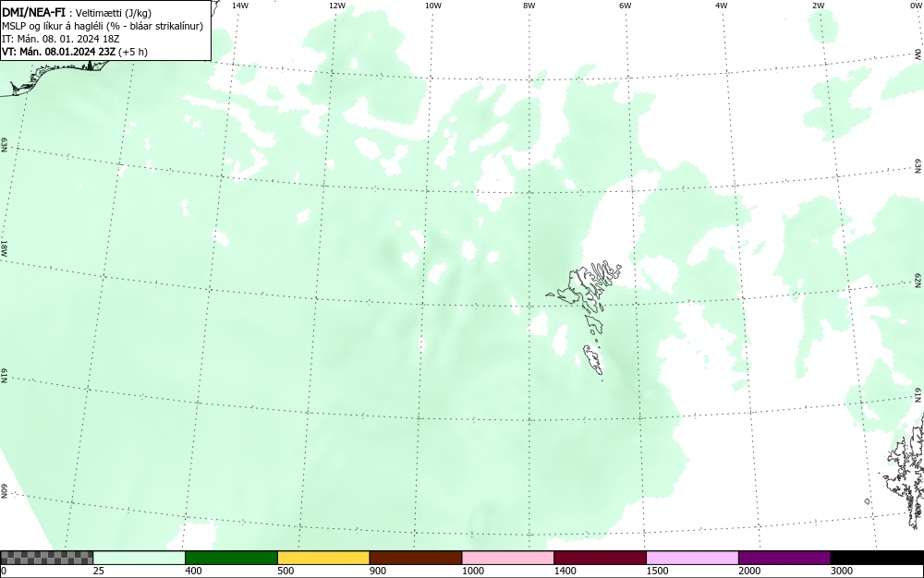The height and width of the screenshot is (578, 924).
Task: Click the 14W longitude label
Action: [x=240, y=6]
